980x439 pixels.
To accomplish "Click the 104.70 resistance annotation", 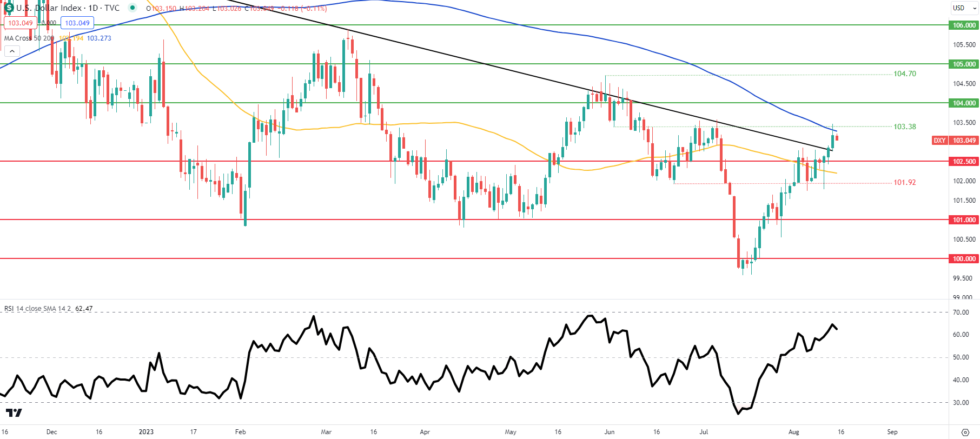I will pos(905,74).
